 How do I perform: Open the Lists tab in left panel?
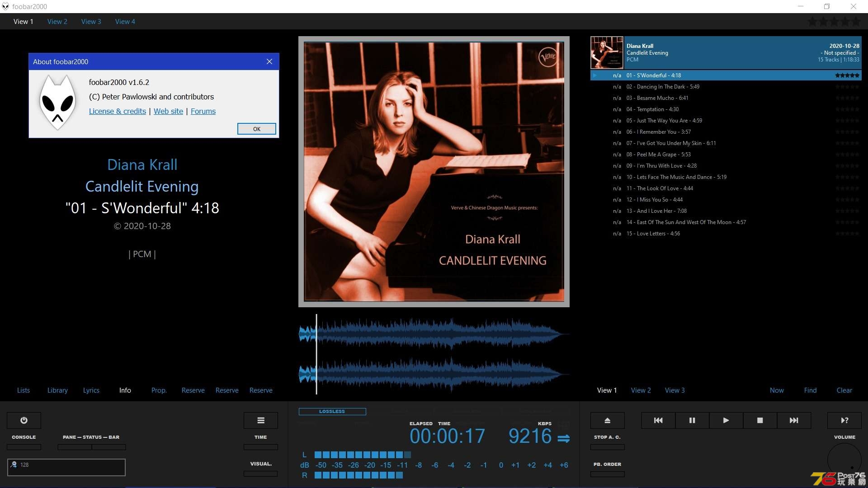point(24,390)
